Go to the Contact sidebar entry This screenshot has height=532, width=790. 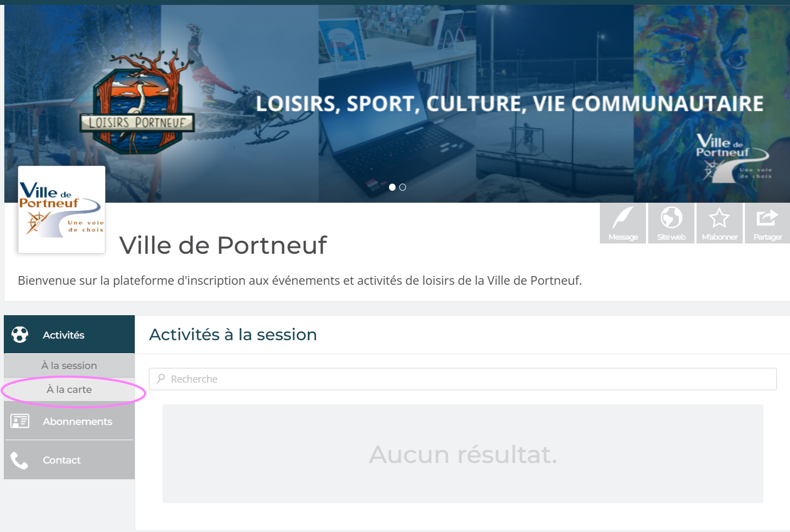69,460
